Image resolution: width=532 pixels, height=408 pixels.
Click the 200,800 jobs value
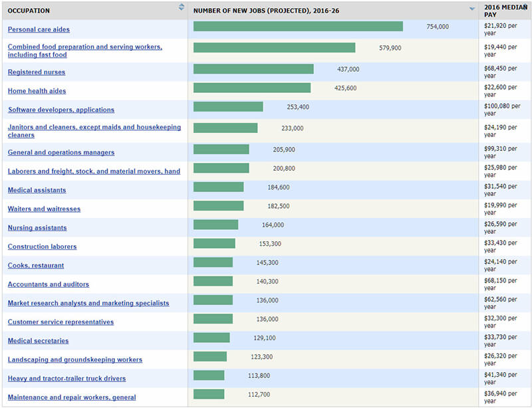pos(284,169)
